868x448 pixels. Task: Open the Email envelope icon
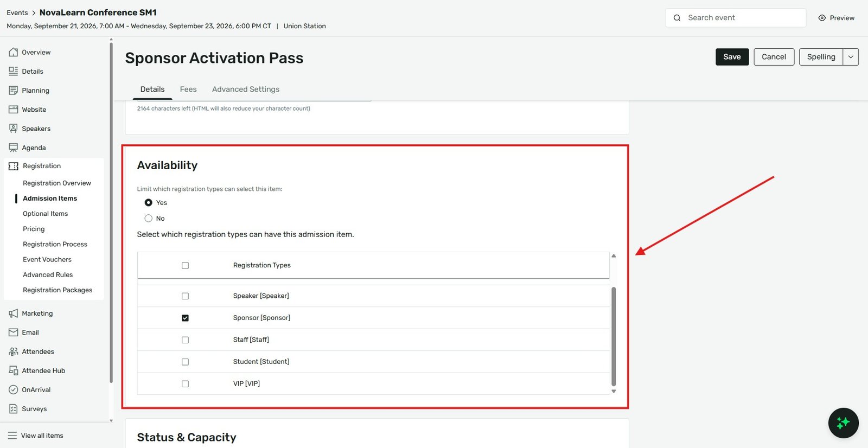point(14,332)
